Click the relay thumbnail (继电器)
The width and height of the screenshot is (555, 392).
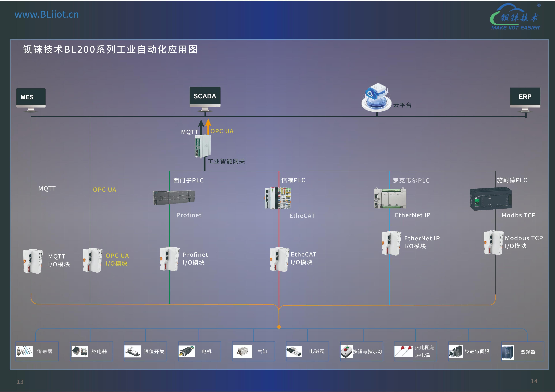[x=80, y=351]
